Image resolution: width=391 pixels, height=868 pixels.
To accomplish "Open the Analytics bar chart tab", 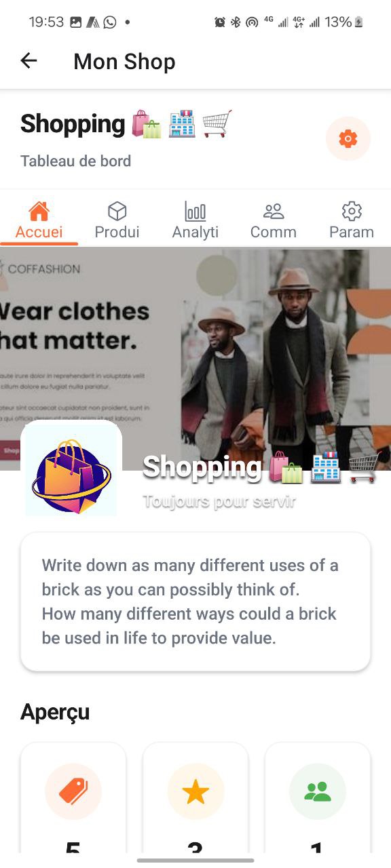I will (195, 220).
